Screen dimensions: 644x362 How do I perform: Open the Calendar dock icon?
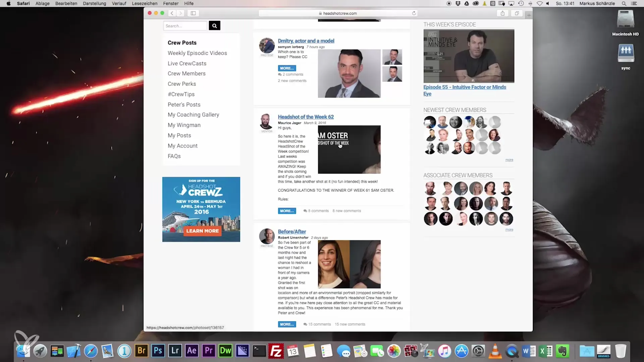pyautogui.click(x=293, y=351)
